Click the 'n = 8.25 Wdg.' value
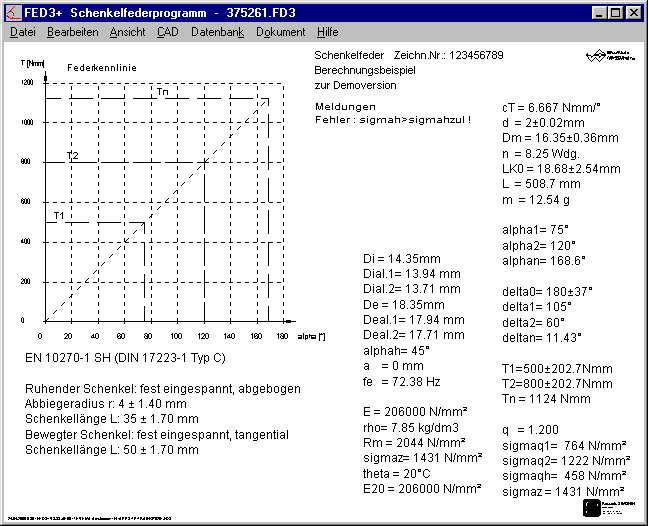Viewport: 648px width, 526px height. click(x=541, y=154)
